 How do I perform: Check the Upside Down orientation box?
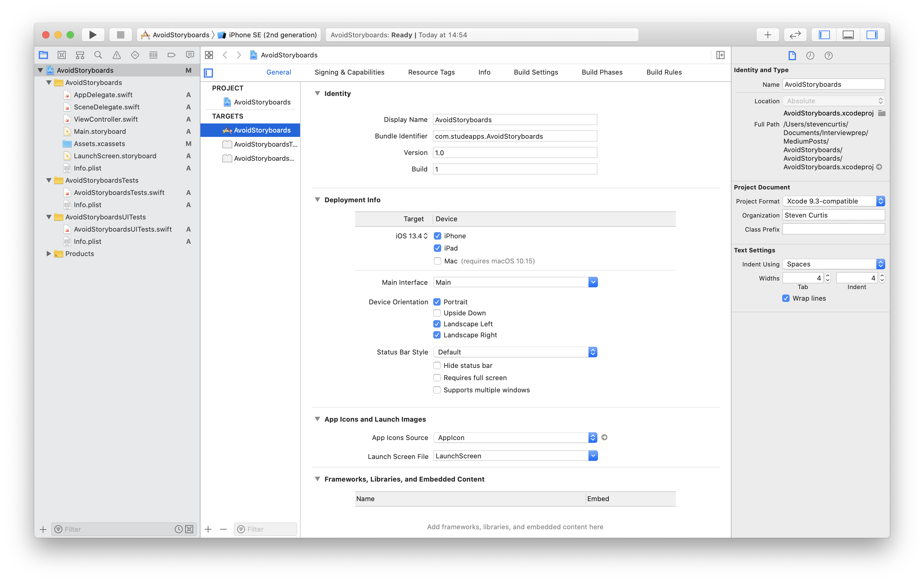[x=437, y=313]
